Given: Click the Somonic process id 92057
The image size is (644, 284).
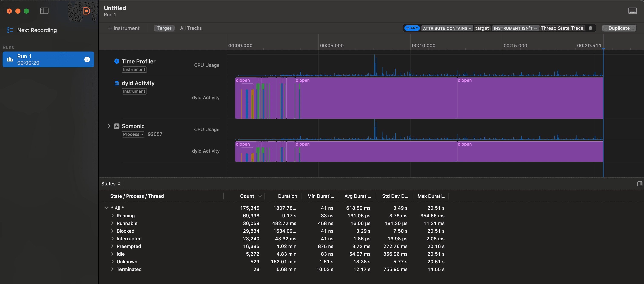Looking at the screenshot, I should [155, 134].
